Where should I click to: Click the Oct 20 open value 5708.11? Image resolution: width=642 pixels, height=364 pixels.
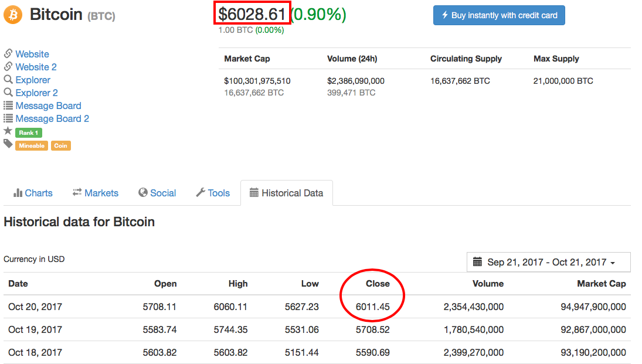[159, 307]
